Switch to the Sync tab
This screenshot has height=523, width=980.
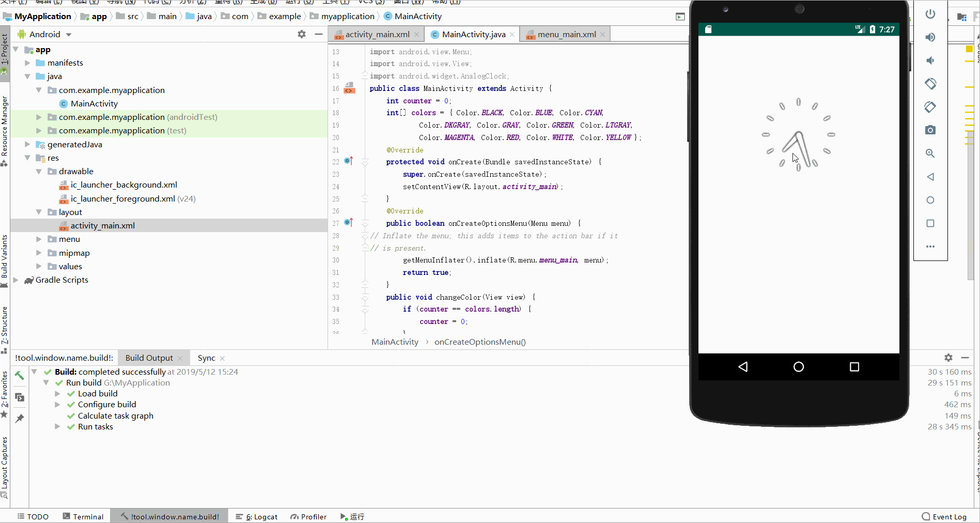[206, 358]
